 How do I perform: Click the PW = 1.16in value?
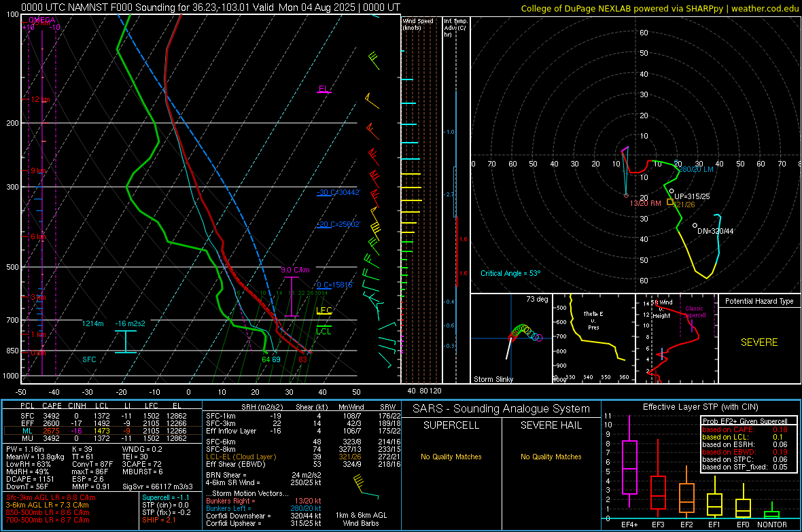pyautogui.click(x=24, y=449)
